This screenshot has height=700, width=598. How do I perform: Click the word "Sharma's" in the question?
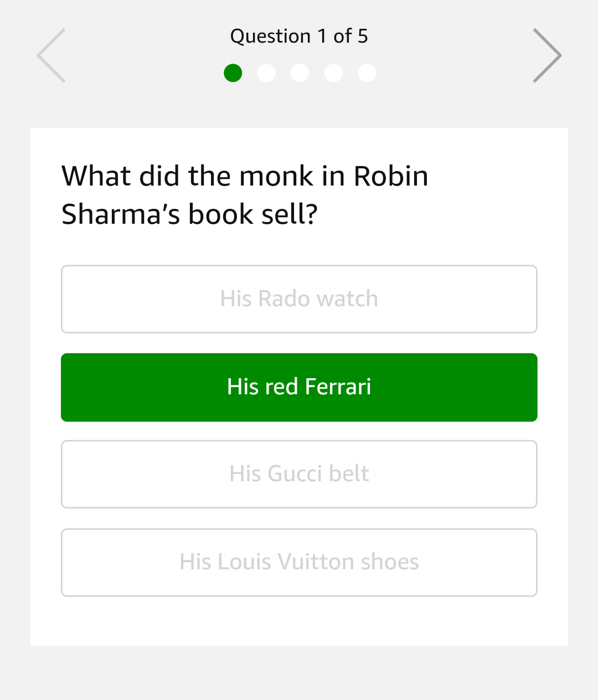click(121, 214)
